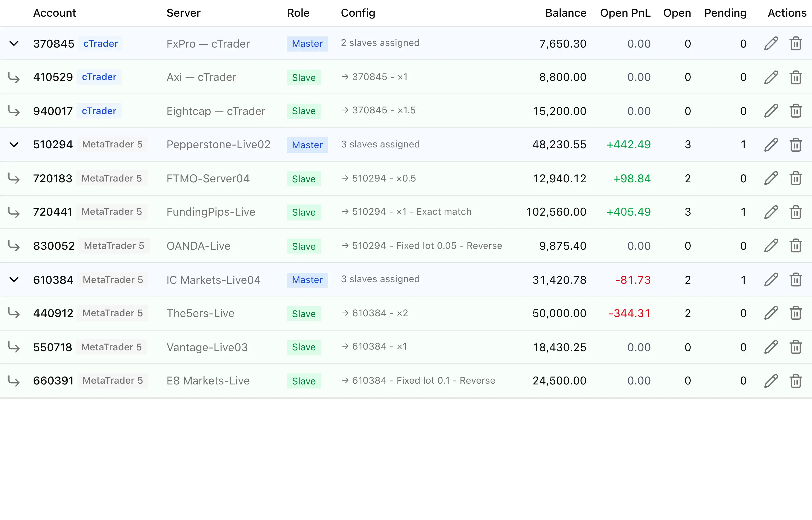This screenshot has width=812, height=520.
Task: Edit account 440912 with pencil icon
Action: (x=771, y=313)
